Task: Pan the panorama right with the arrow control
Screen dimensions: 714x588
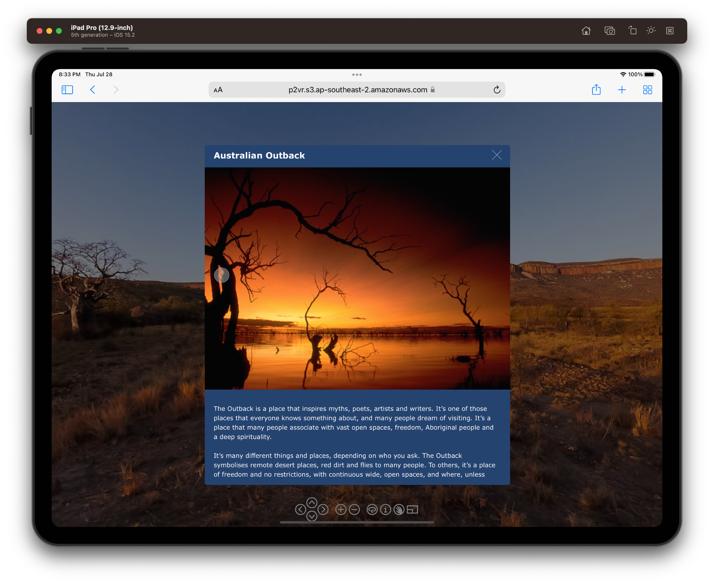Action: [x=323, y=509]
